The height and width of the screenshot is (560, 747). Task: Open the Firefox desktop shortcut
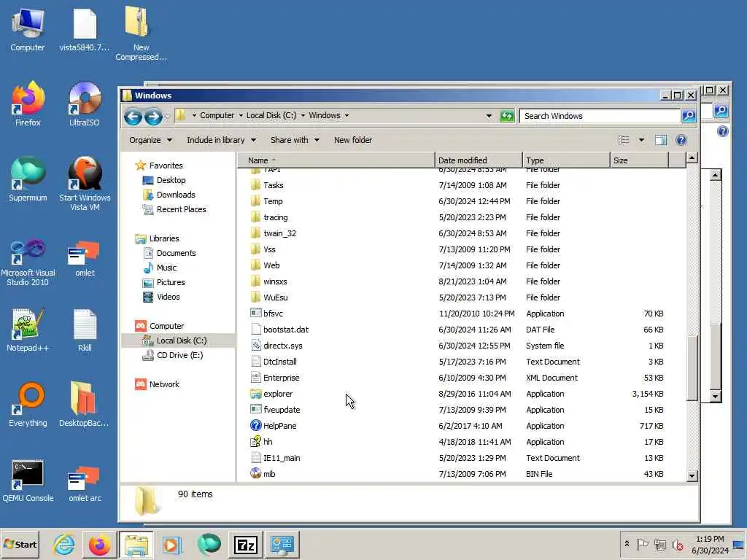[x=28, y=104]
